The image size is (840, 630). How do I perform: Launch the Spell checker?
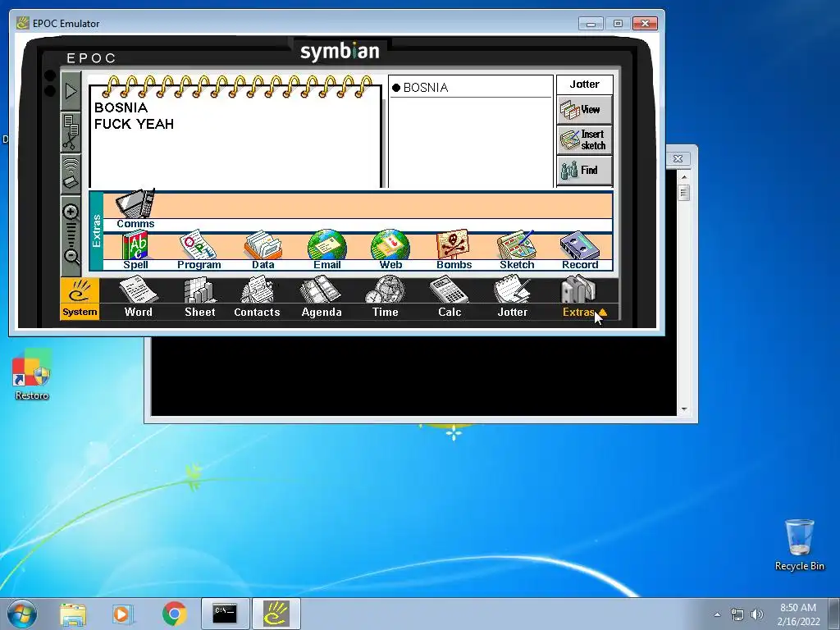click(x=135, y=250)
